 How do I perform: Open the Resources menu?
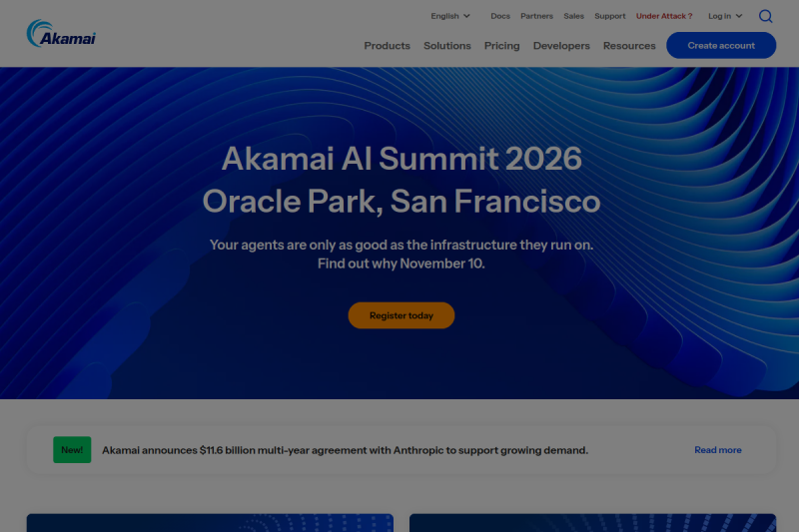(x=629, y=46)
